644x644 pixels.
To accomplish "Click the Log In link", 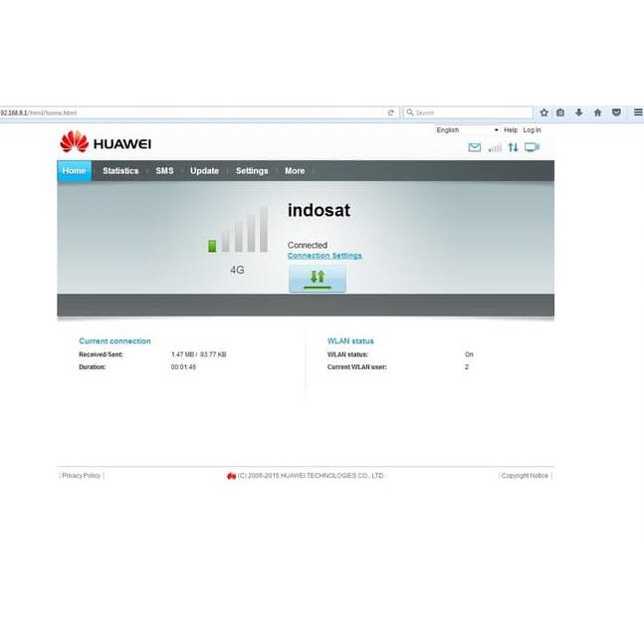I will [533, 130].
